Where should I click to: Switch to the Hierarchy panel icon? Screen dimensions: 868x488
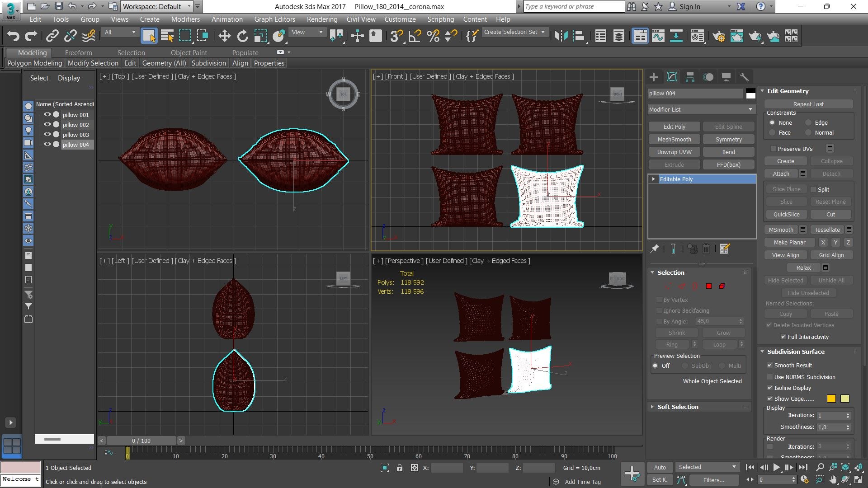690,77
